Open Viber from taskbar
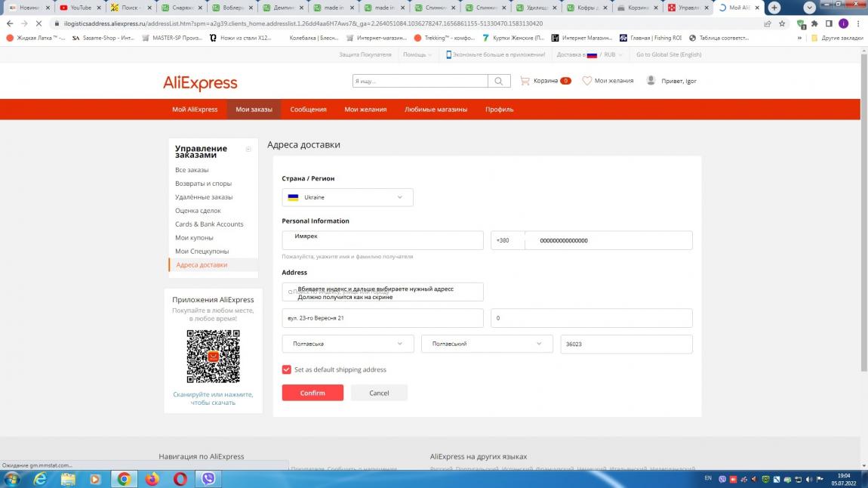 point(208,479)
